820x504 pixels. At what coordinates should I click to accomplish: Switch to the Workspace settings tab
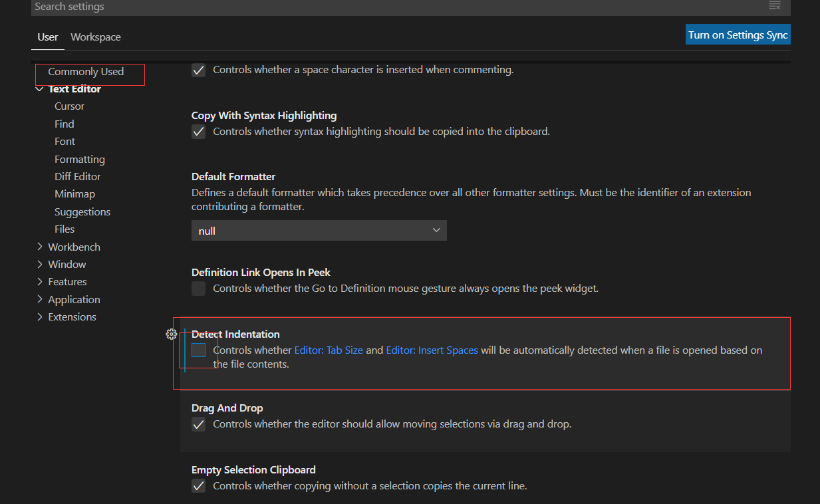click(95, 37)
